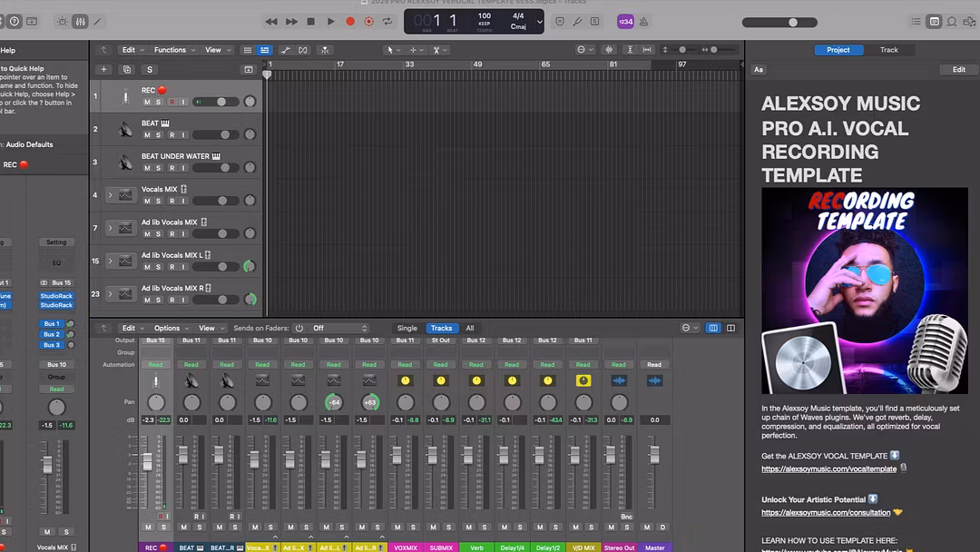Open the Tuner icon in the control bar
980x552 pixels.
pyautogui.click(x=577, y=22)
